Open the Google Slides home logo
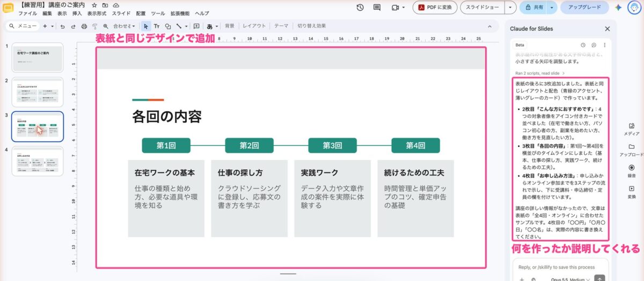644x281 pixels. click(x=8, y=8)
